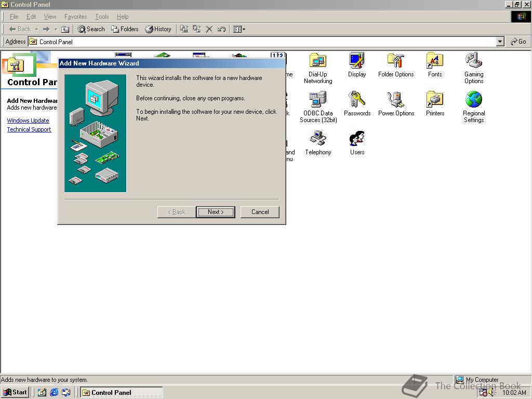
Task: Click the Windows logo throbber icon
Action: click(521, 17)
